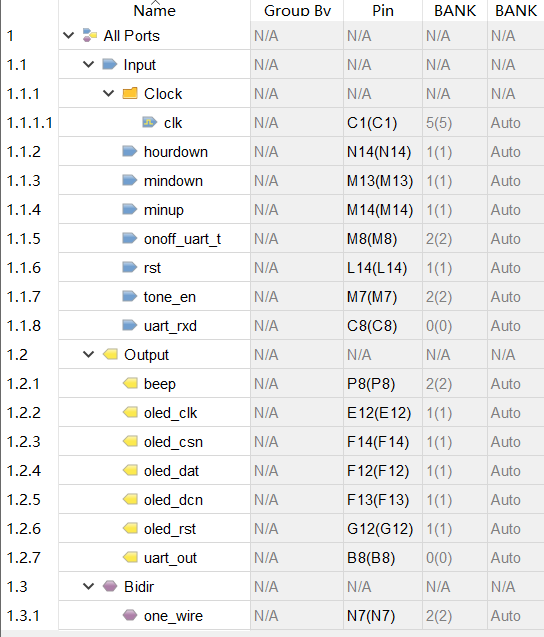Click the one_wire bidirectional port icon
544x637 pixels.
pyautogui.click(x=130, y=615)
